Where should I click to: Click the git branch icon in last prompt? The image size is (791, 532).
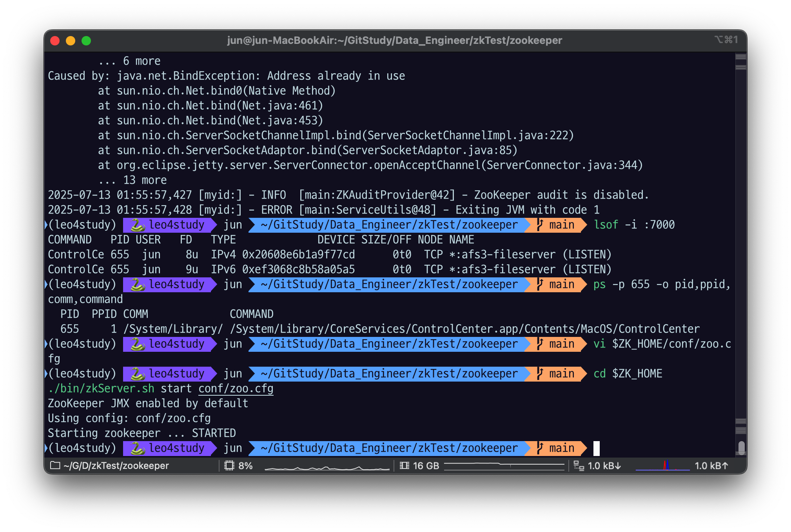tap(540, 448)
